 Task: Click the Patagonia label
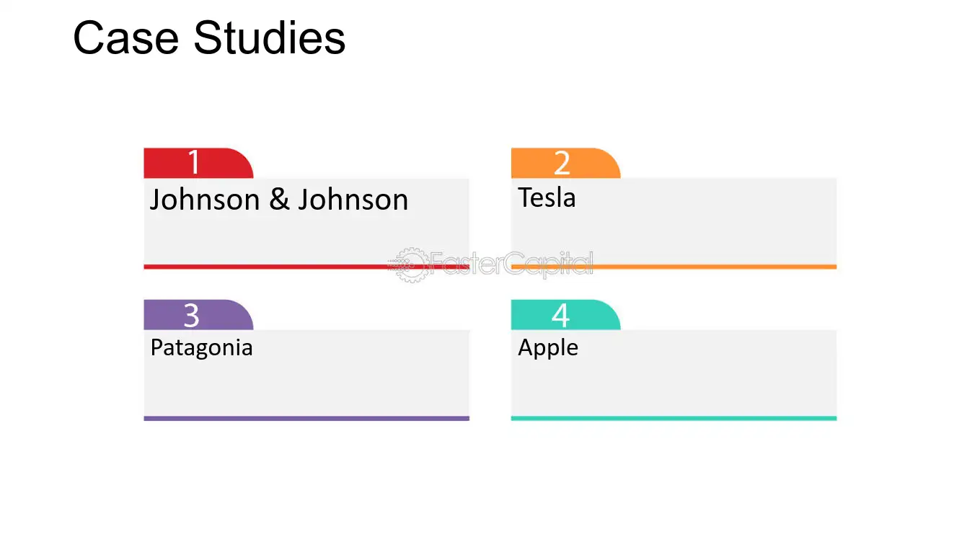pyautogui.click(x=201, y=348)
